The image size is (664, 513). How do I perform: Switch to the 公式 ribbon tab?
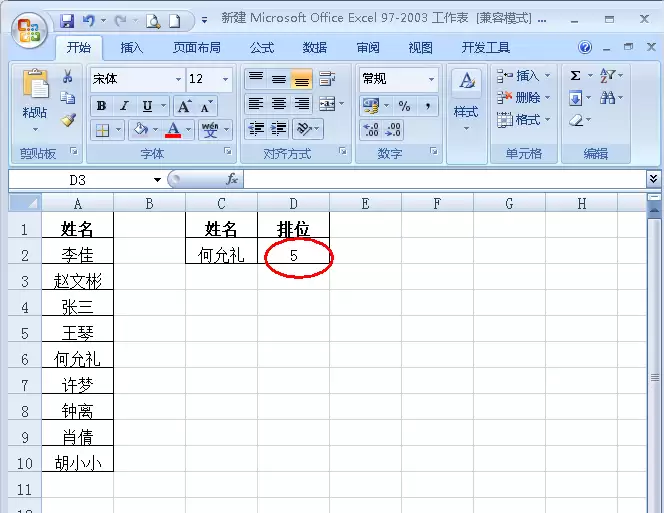click(262, 47)
